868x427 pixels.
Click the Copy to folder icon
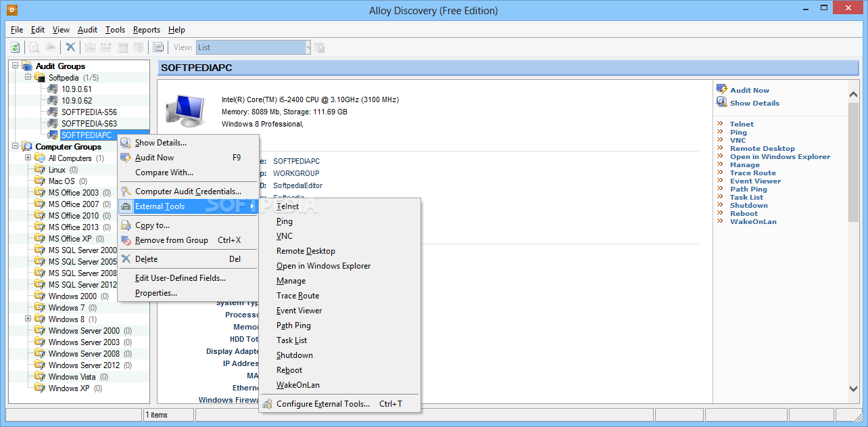pos(126,225)
